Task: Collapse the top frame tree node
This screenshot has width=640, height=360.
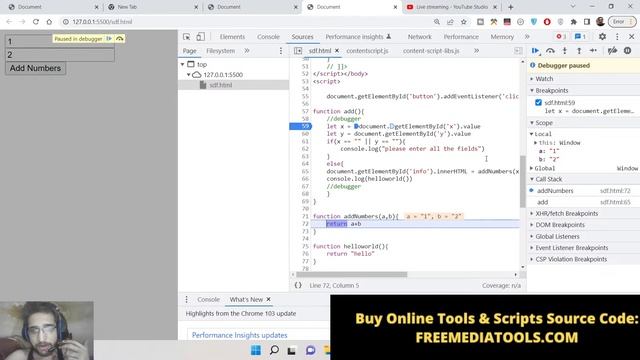Action: tap(182, 64)
